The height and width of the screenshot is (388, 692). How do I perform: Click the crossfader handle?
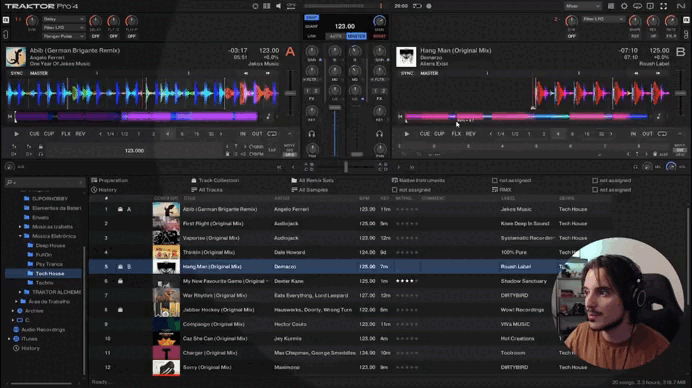pyautogui.click(x=346, y=167)
